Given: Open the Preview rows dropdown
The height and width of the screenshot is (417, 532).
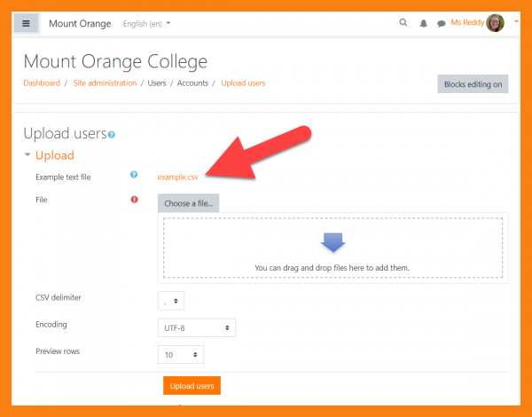Looking at the screenshot, I should pyautogui.click(x=180, y=354).
